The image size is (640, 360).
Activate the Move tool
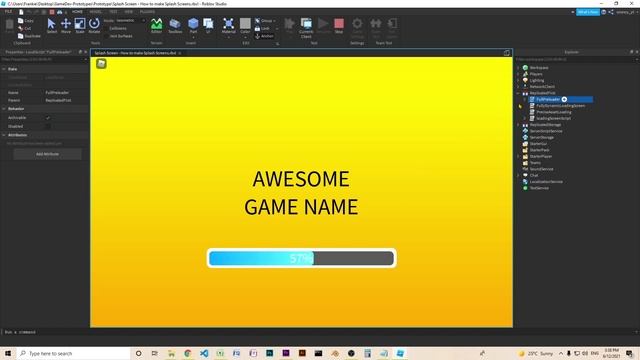pos(66,25)
